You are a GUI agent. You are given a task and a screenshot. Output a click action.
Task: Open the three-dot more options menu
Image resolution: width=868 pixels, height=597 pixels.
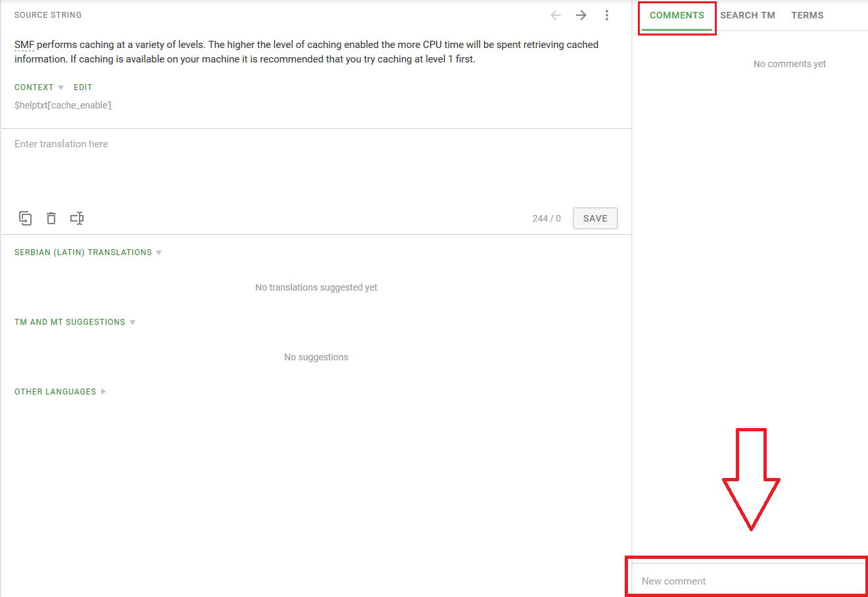(607, 15)
